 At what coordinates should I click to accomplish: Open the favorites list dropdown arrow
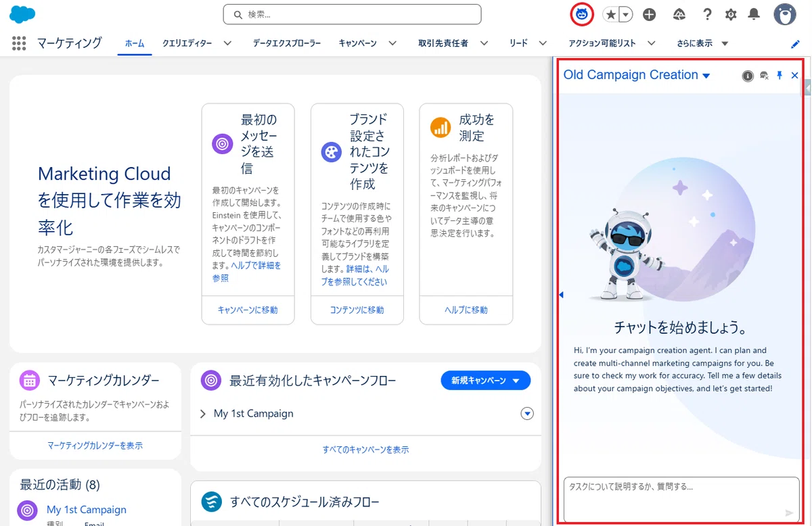pos(626,14)
